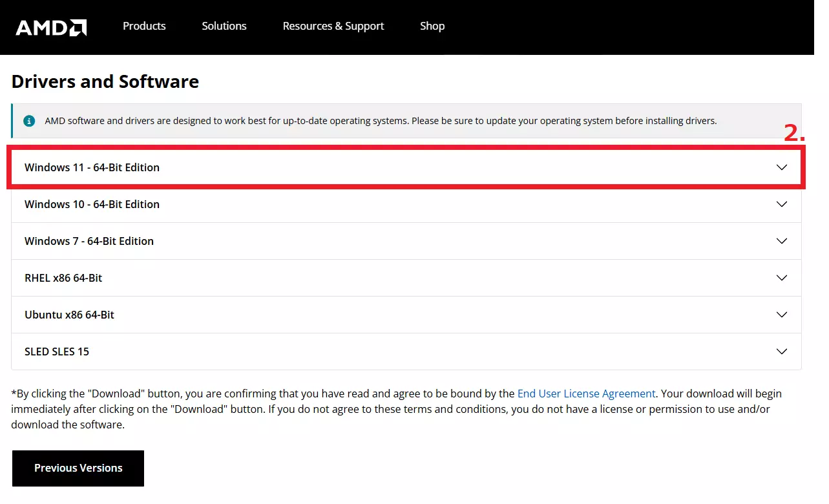Click the AMD logo
The height and width of the screenshot is (504, 829).
(51, 27)
